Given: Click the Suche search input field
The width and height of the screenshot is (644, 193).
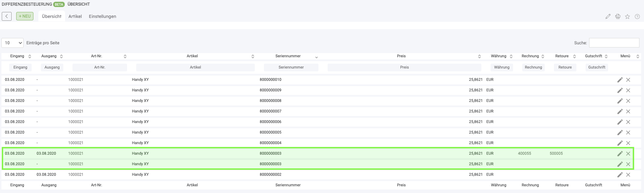Looking at the screenshot, I should coord(614,43).
